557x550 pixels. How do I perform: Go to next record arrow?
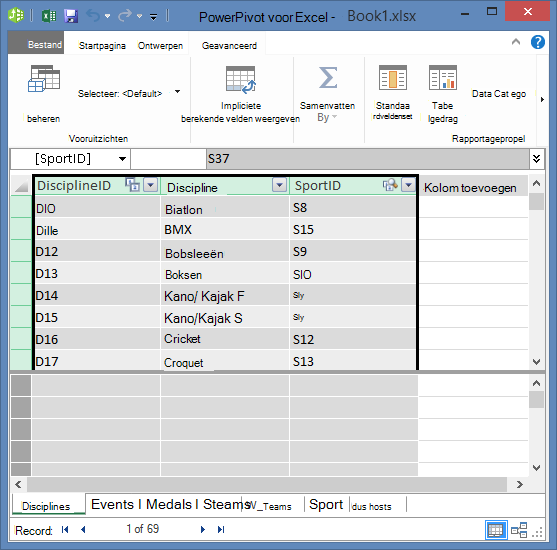[x=203, y=529]
